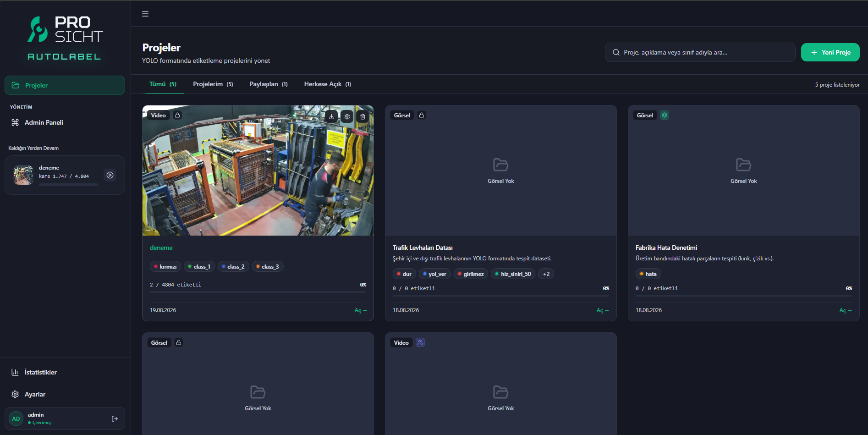The width and height of the screenshot is (868, 435).
Task: Click the deneme card progress bar
Action: [x=258, y=292]
